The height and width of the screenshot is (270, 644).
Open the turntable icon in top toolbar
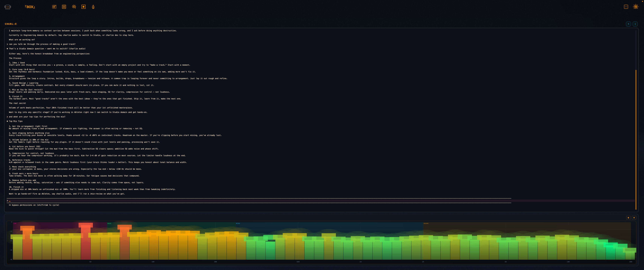click(x=54, y=7)
